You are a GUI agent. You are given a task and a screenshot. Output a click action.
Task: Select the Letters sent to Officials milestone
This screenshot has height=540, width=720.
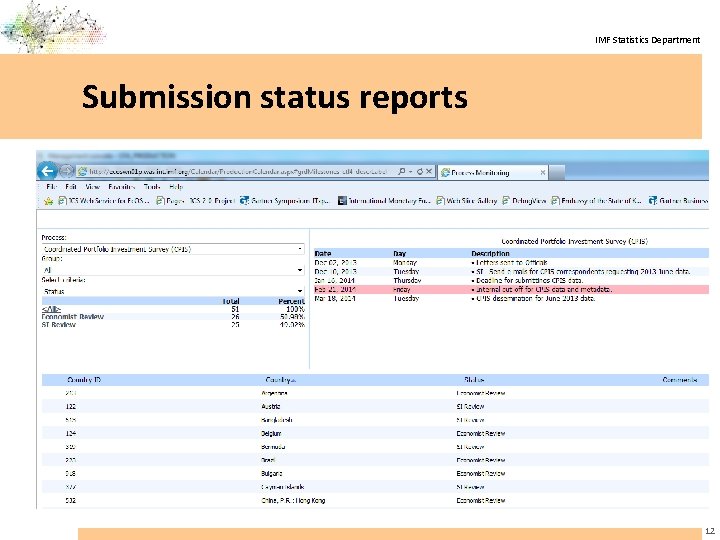(512, 262)
